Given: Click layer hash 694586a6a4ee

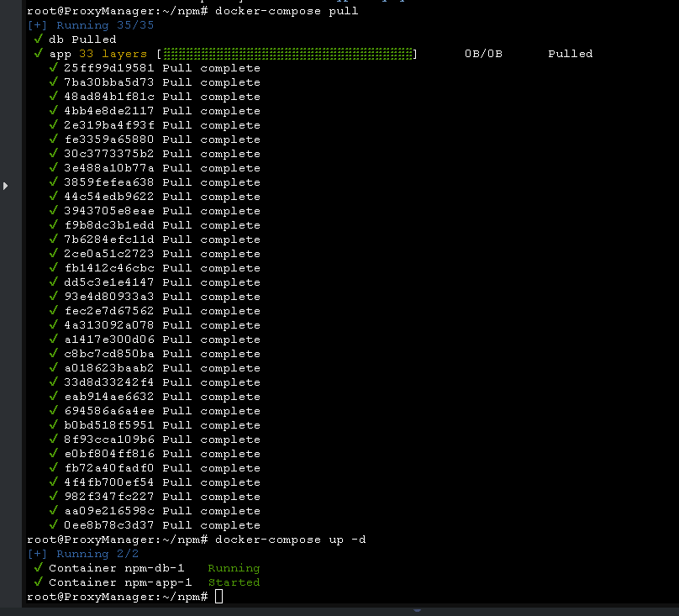Looking at the screenshot, I should click(108, 411).
